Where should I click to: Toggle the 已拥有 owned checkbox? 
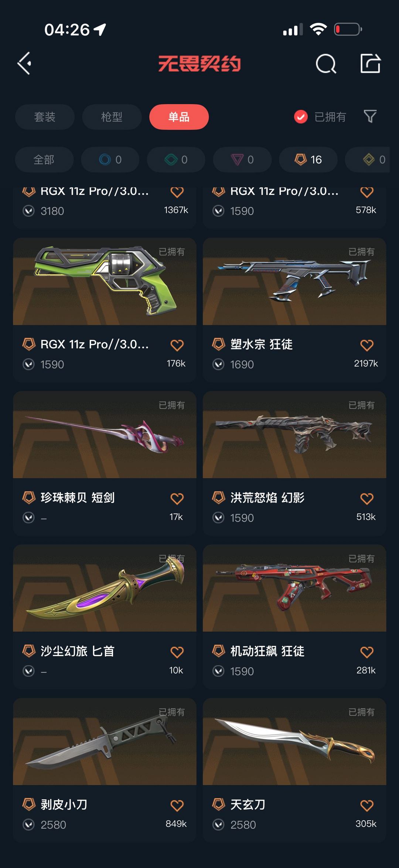tap(301, 117)
